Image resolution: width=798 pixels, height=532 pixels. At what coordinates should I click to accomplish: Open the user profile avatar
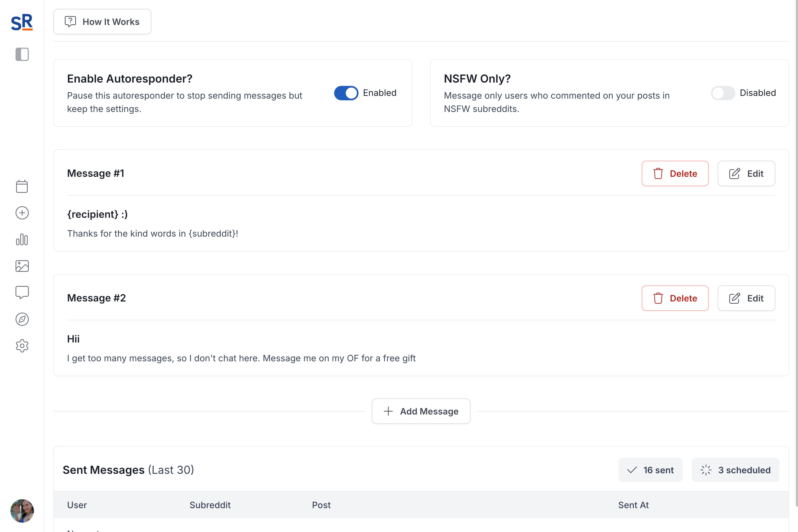tap(22, 511)
